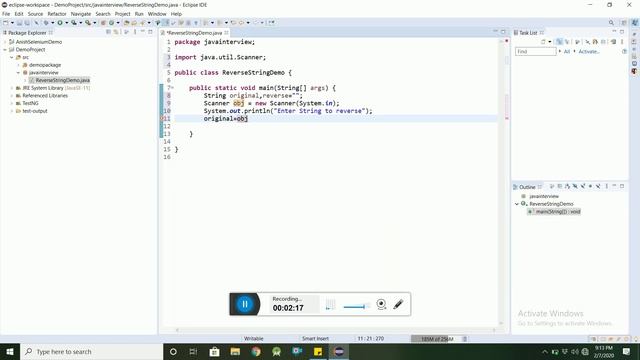
Task: Click the Activate... link in Task List
Action: click(589, 51)
